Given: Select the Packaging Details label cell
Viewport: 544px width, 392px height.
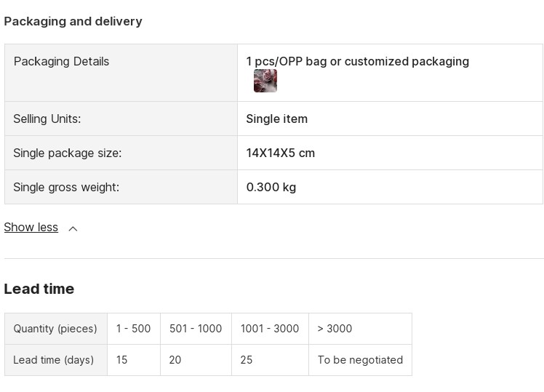Looking at the screenshot, I should (121, 73).
